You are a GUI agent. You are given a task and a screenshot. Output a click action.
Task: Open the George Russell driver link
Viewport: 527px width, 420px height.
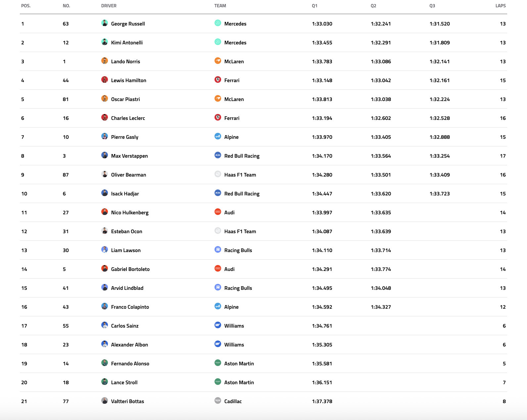pyautogui.click(x=128, y=24)
